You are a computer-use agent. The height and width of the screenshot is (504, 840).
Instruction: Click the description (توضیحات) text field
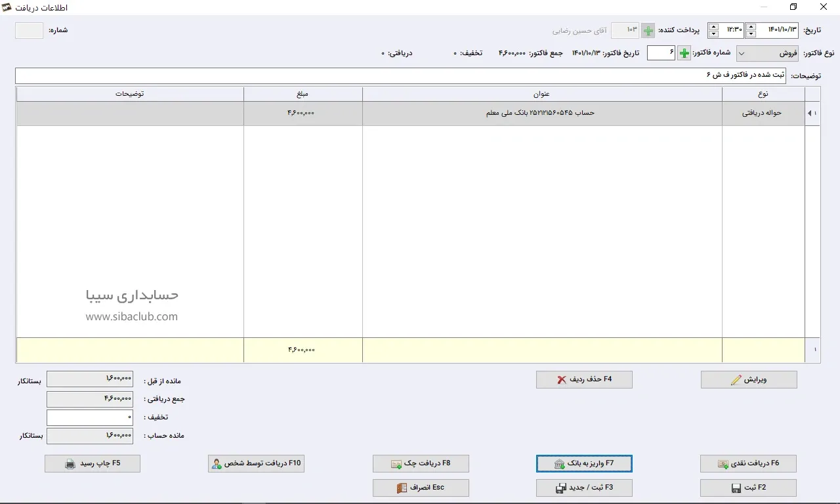click(x=400, y=75)
